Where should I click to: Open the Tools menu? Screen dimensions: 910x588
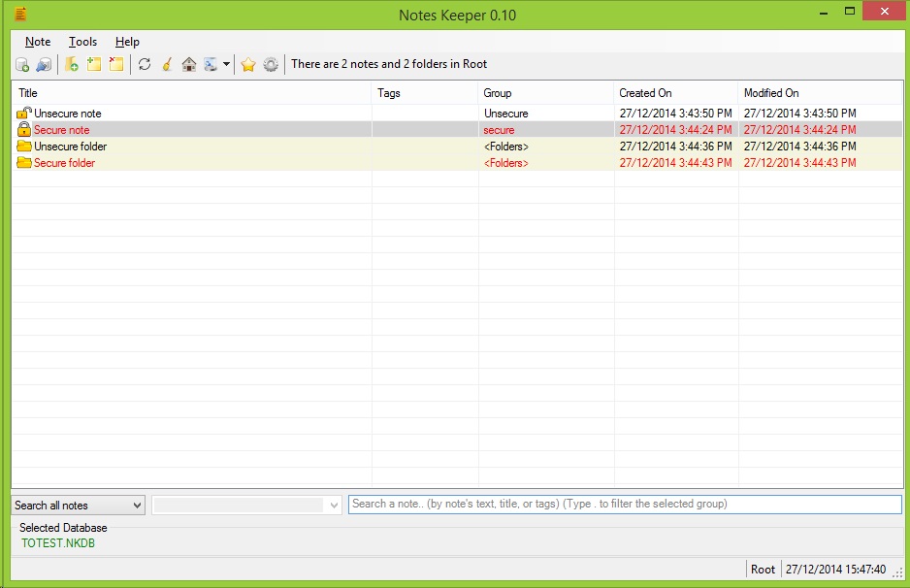pyautogui.click(x=82, y=42)
